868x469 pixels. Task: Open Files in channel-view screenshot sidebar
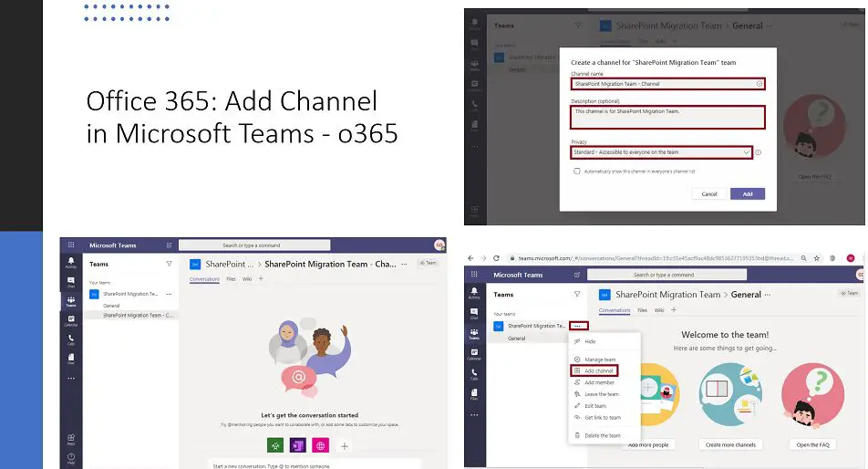click(71, 359)
